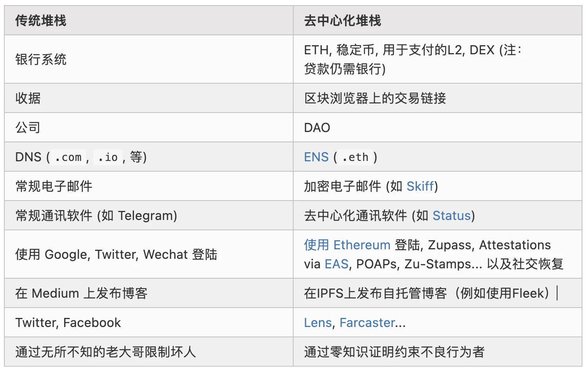Select the 常规电子邮件 cell
The image size is (588, 371).
click(x=54, y=186)
